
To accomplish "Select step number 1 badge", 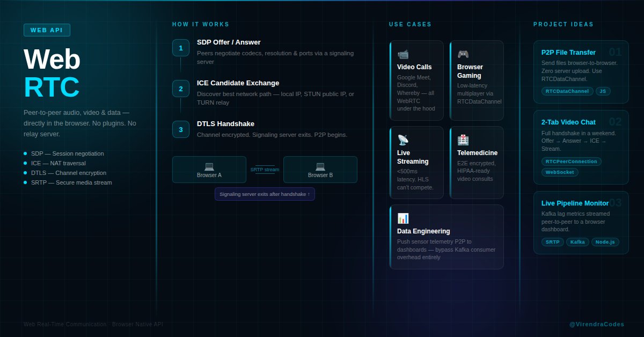I will [x=181, y=48].
